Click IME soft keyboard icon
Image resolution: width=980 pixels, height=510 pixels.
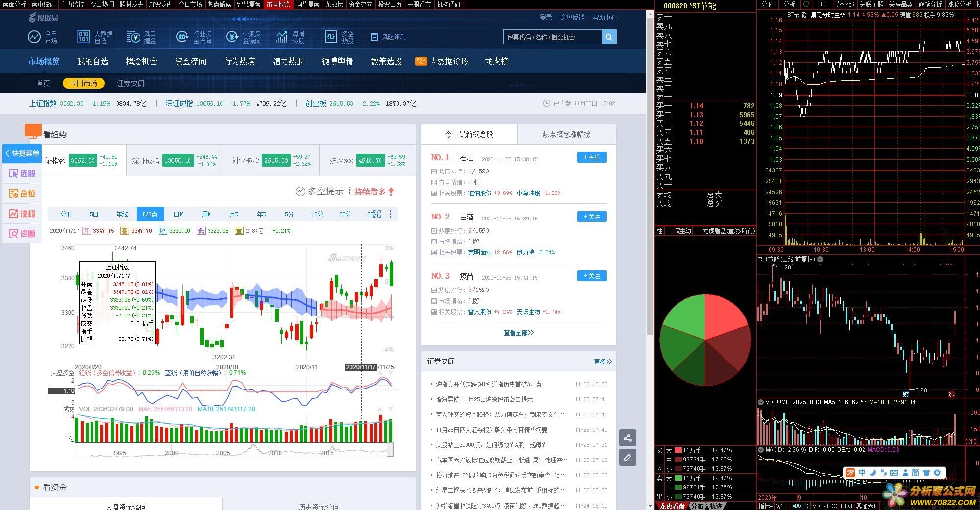point(894,473)
